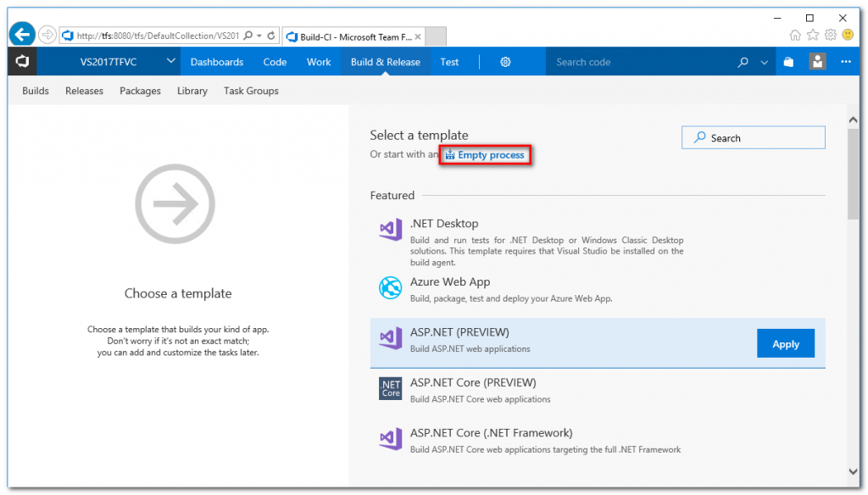The image size is (868, 495).
Task: Click the Azure Web App globe icon
Action: (x=390, y=288)
